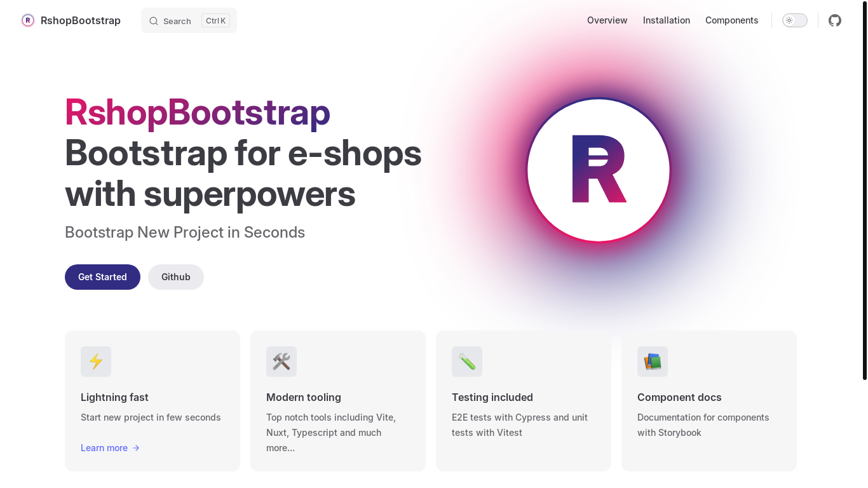Click the RshopBootstrap site title in header
868x488 pixels.
[81, 20]
